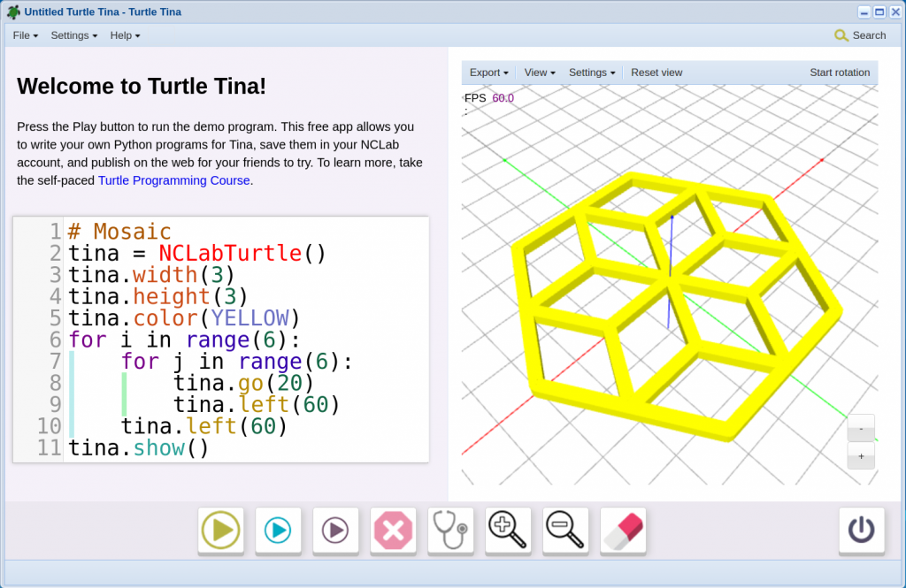Click 'tina.left(60)' on code line 10
Viewport: 906px width, 588px height.
pos(204,426)
